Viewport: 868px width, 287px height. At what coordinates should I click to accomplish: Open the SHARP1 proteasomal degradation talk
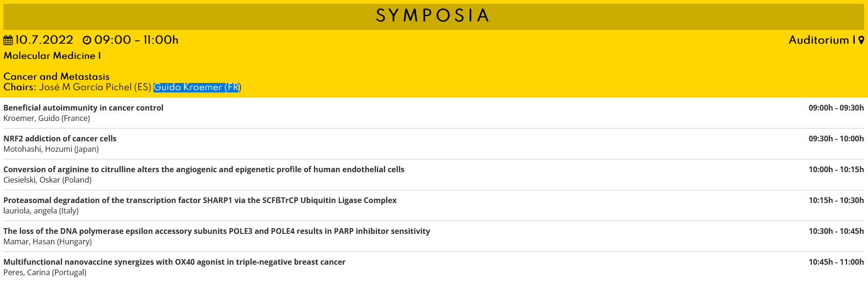200,200
